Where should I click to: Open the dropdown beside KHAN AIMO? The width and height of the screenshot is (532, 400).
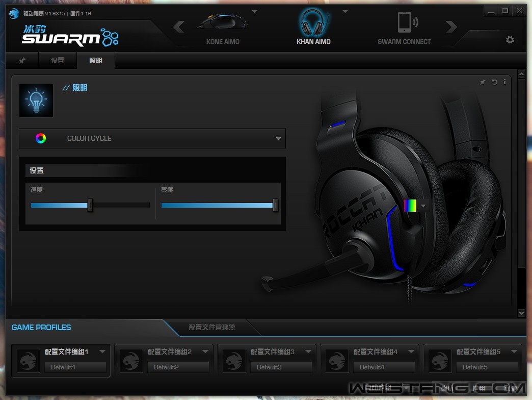[x=345, y=12]
